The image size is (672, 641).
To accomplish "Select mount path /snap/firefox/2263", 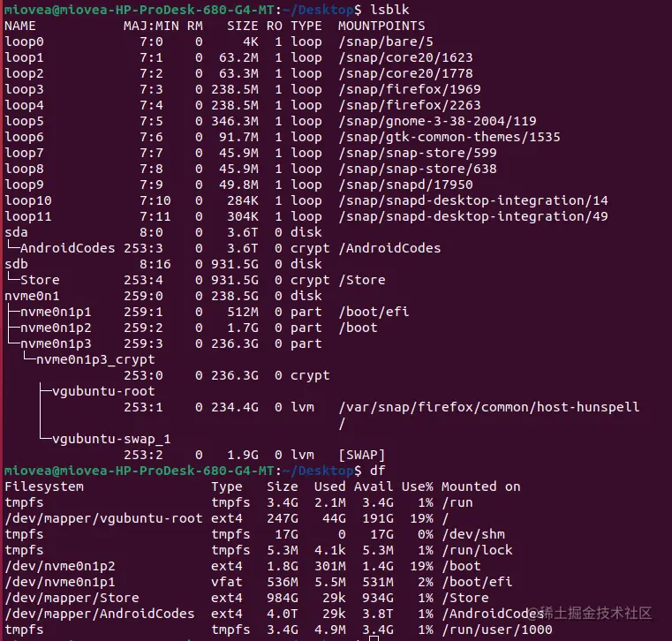I will (x=409, y=105).
